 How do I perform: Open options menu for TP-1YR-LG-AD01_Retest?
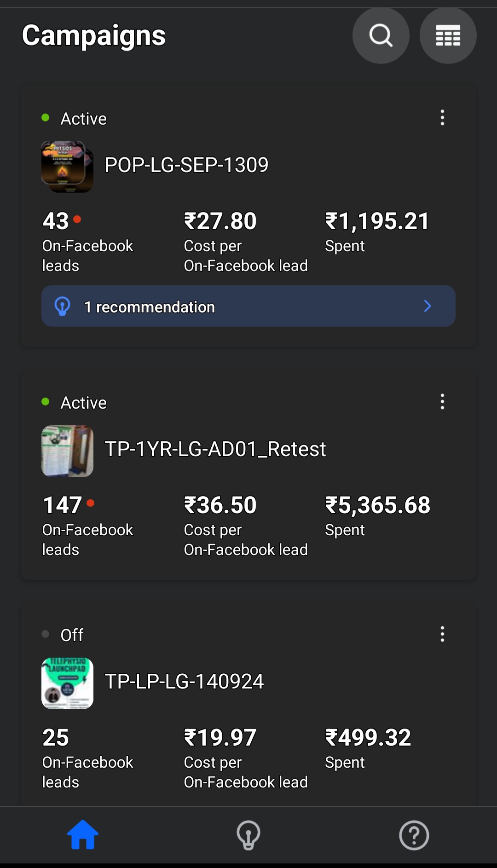(x=442, y=402)
